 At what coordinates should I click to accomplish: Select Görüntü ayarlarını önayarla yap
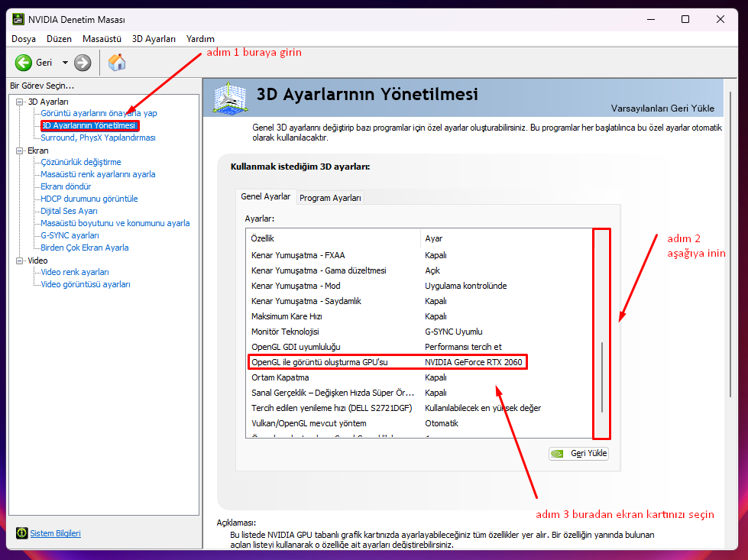tap(99, 113)
